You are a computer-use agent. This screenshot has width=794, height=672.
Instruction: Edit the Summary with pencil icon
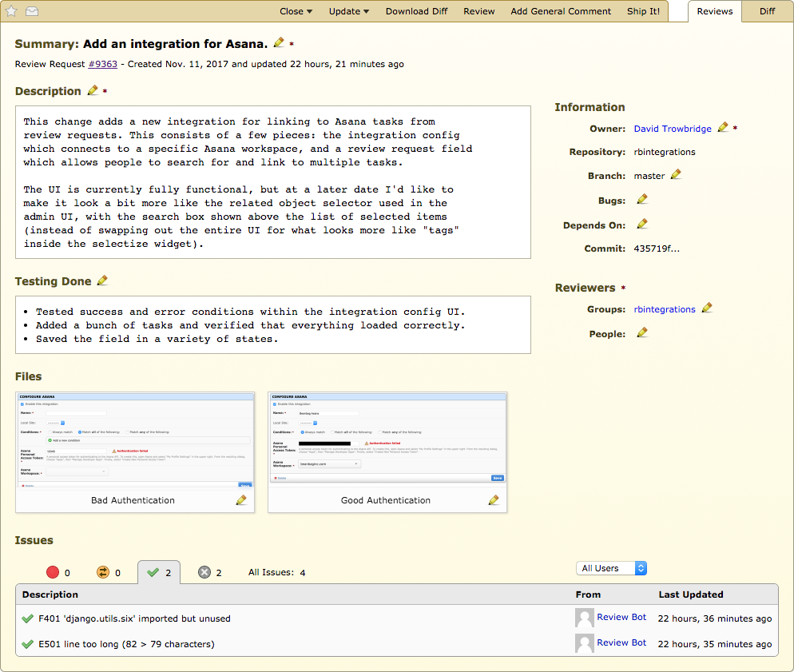click(279, 42)
